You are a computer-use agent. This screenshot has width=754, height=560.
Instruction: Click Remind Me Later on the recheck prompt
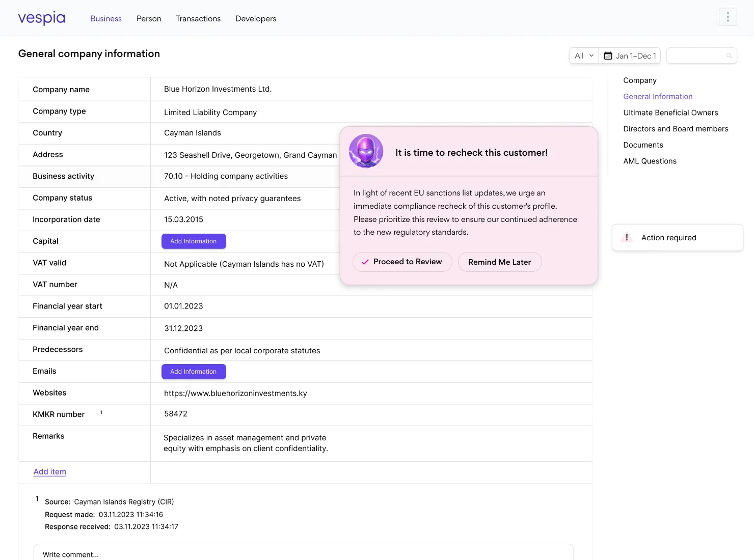coord(499,262)
